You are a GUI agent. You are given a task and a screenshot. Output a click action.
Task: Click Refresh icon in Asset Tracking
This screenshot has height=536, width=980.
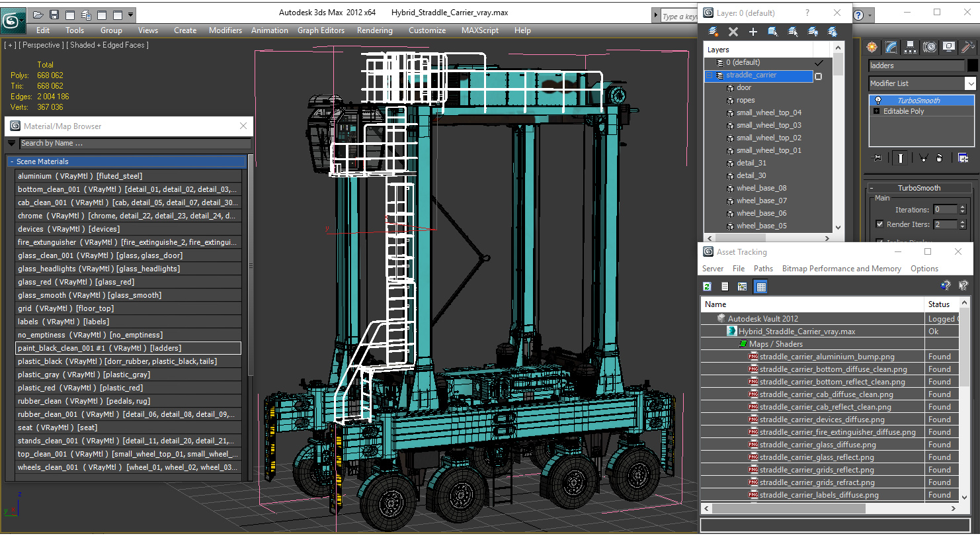(708, 287)
